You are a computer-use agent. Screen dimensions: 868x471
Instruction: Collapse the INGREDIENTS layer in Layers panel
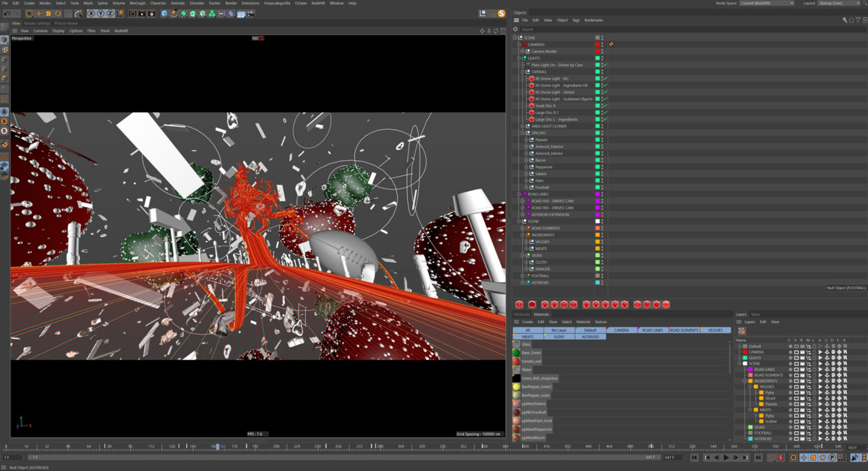[x=745, y=381]
